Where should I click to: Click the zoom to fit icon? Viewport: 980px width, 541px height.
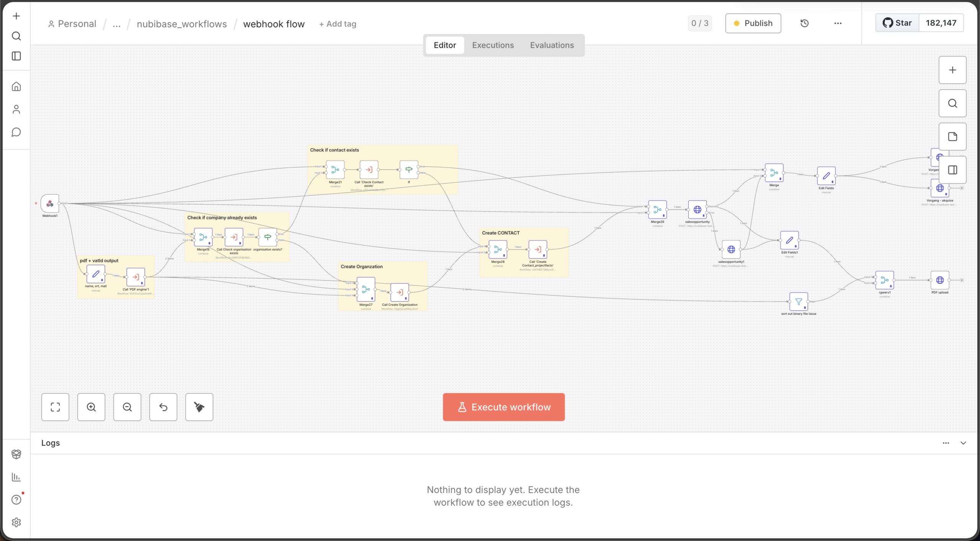click(55, 407)
